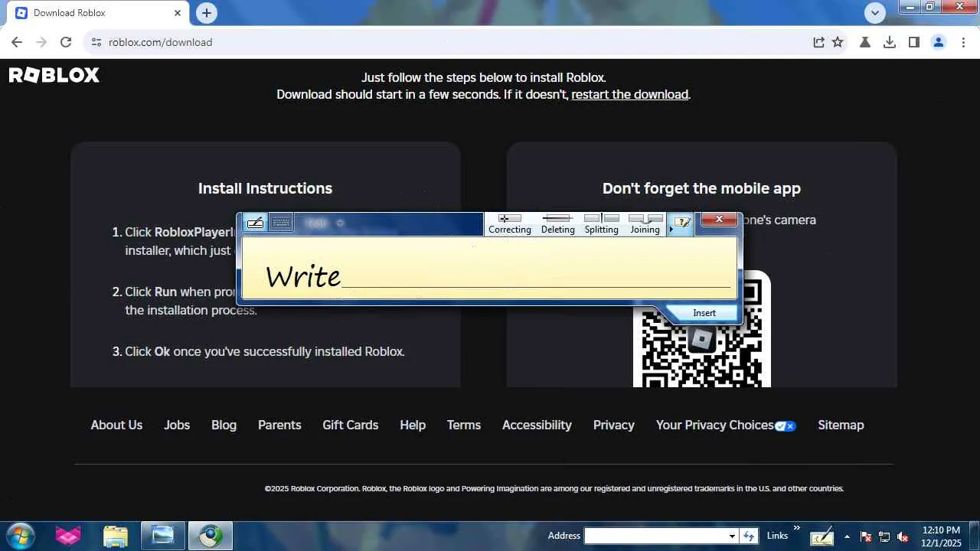Open Chrome Labs flask icon

pyautogui.click(x=865, y=42)
